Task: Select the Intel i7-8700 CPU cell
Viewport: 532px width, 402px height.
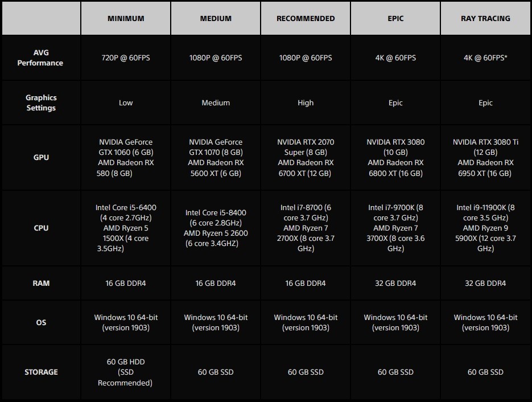Action: point(306,228)
